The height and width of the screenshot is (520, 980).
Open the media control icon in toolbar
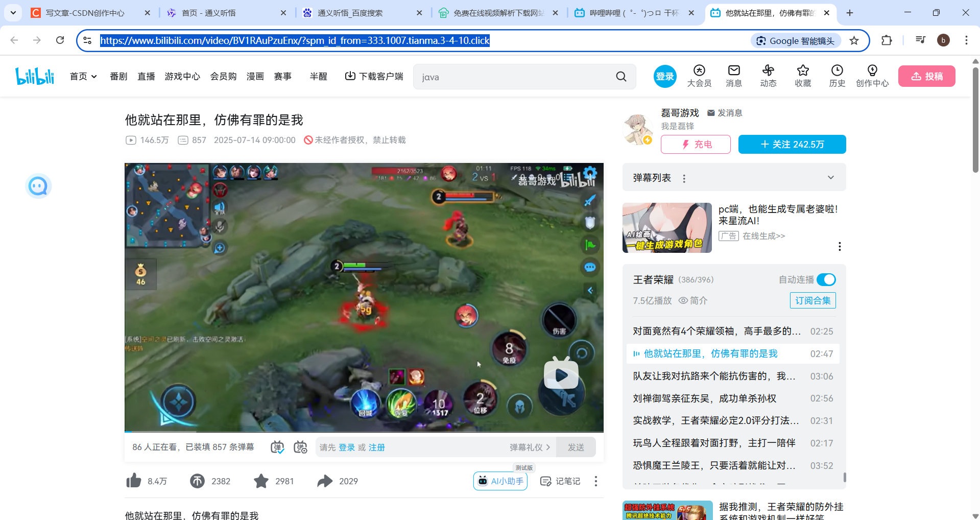click(x=920, y=40)
